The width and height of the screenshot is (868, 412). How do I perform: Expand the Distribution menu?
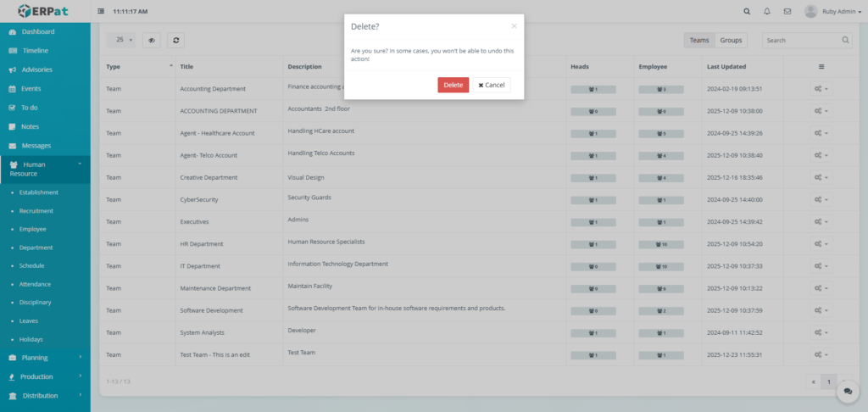45,395
